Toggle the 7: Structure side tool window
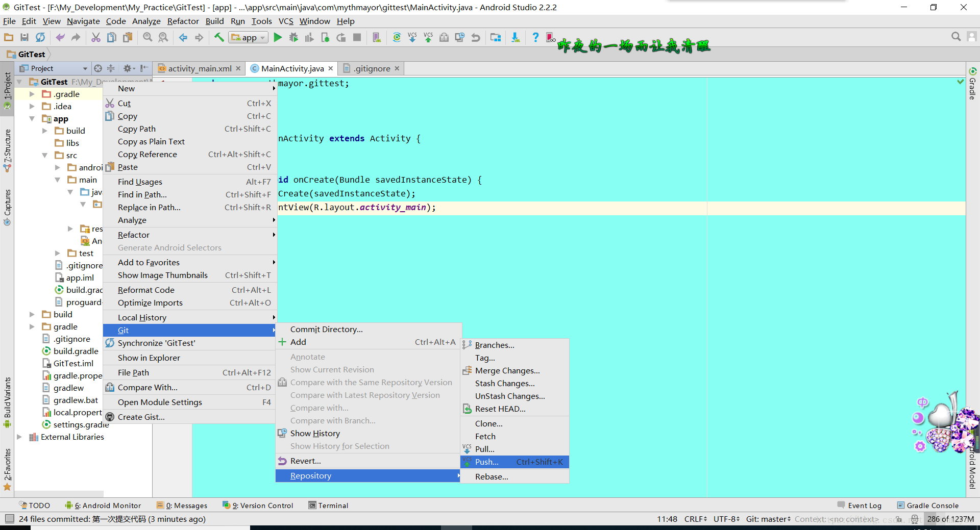Viewport: 980px width, 530px height. click(x=7, y=150)
